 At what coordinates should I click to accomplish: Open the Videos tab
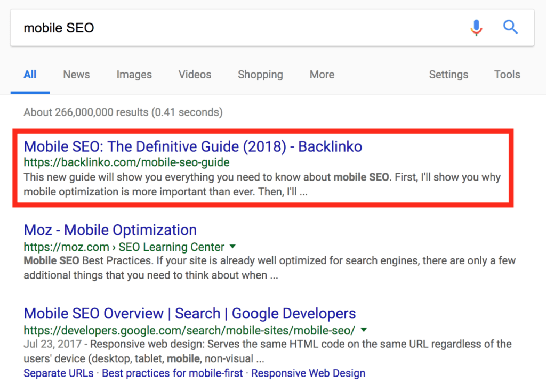[x=195, y=75]
